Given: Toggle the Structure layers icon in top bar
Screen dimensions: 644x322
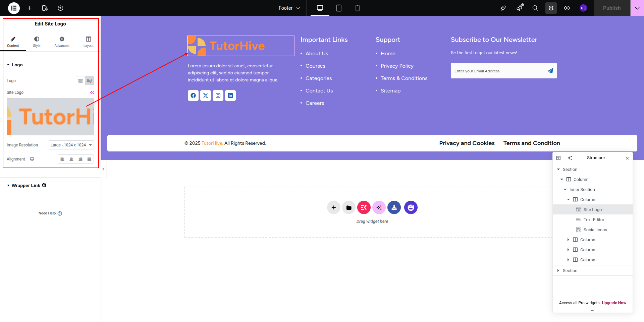Looking at the screenshot, I should pos(551,8).
